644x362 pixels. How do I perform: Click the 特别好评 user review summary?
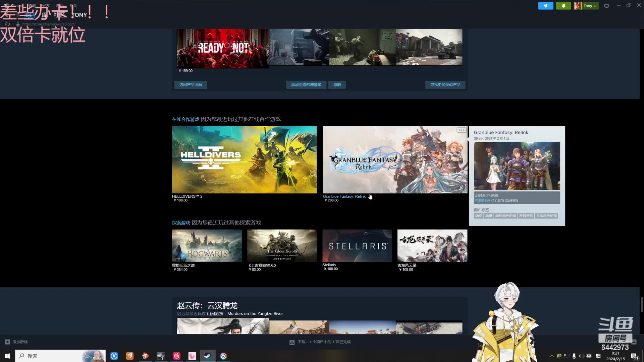pos(482,200)
